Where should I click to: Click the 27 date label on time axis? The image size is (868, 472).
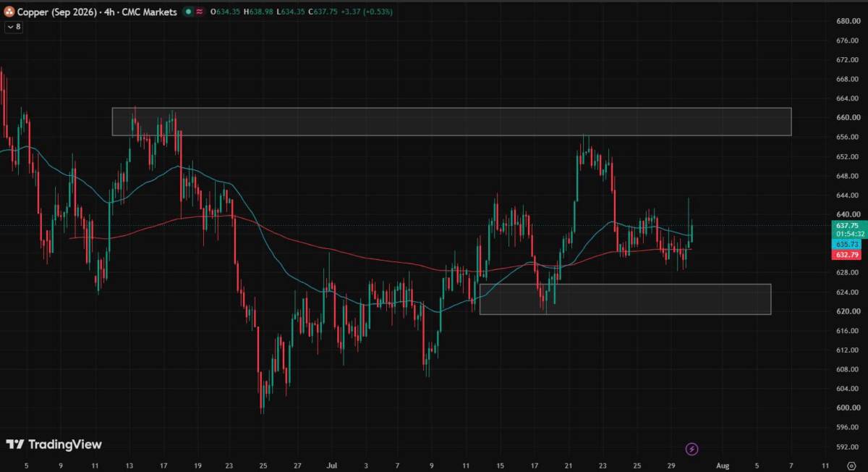pos(297,465)
